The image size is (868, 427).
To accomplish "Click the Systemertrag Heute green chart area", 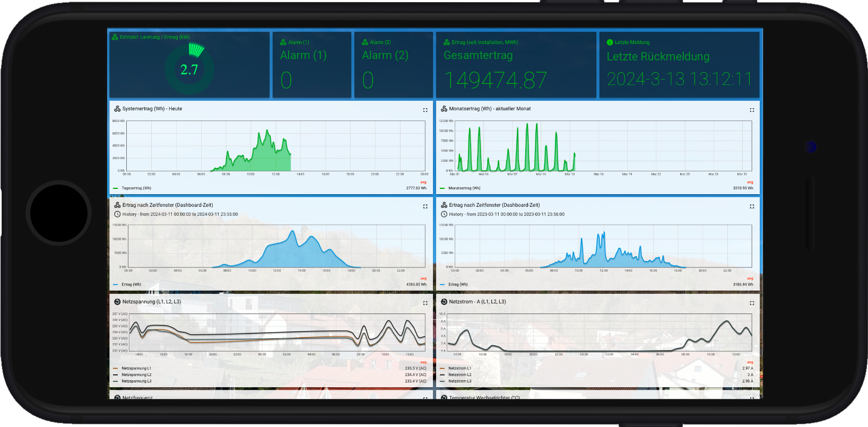I will pyautogui.click(x=276, y=146).
